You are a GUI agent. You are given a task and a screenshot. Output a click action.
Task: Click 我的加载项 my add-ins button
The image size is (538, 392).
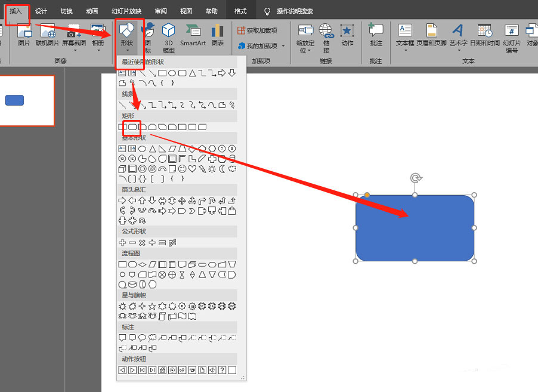257,46
